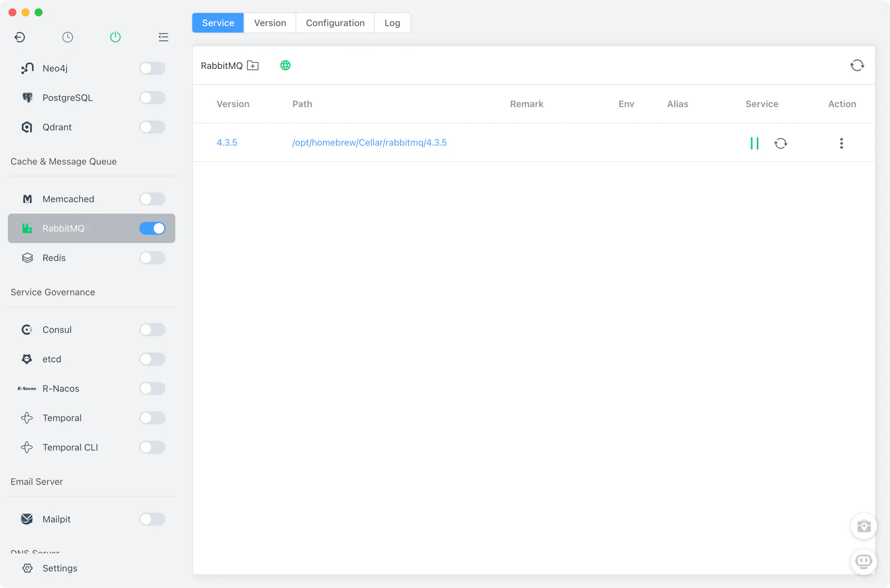
Task: Click the R-Nacos logo icon
Action: click(27, 389)
